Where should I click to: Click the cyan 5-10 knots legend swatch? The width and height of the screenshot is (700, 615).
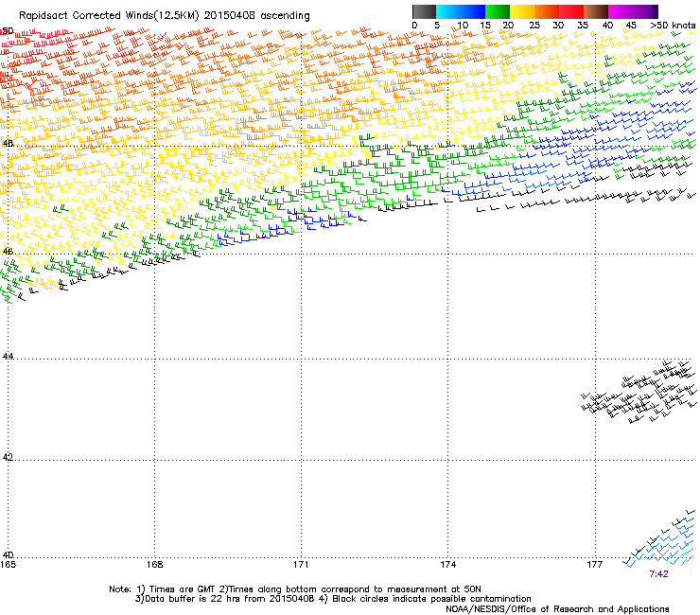(x=448, y=11)
